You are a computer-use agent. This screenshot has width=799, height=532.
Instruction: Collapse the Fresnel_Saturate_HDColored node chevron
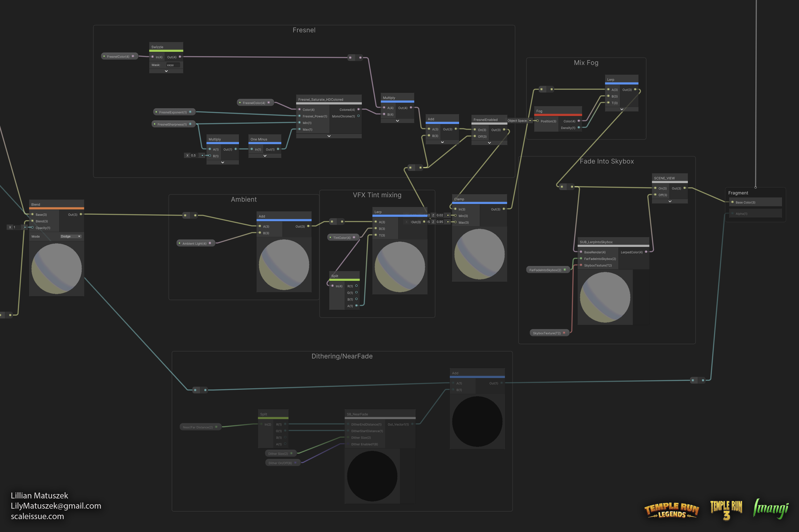click(x=329, y=136)
